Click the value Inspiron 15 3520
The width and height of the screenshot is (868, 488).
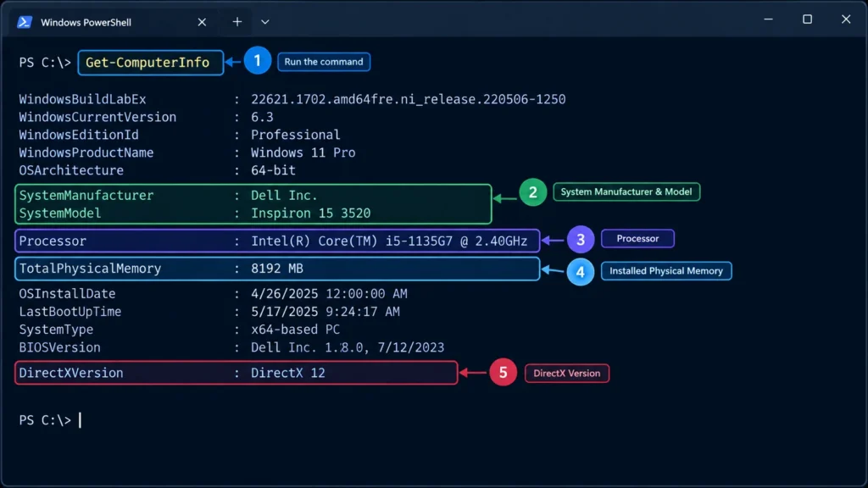[310, 213]
